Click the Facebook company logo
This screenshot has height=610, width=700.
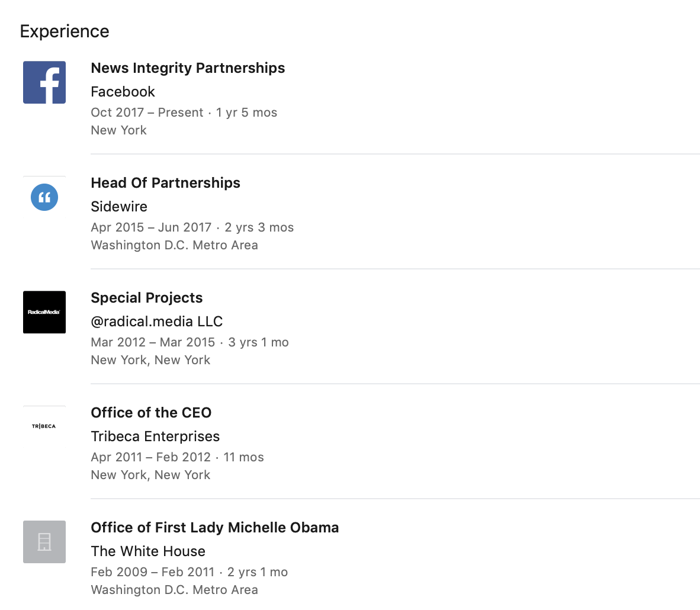click(44, 82)
